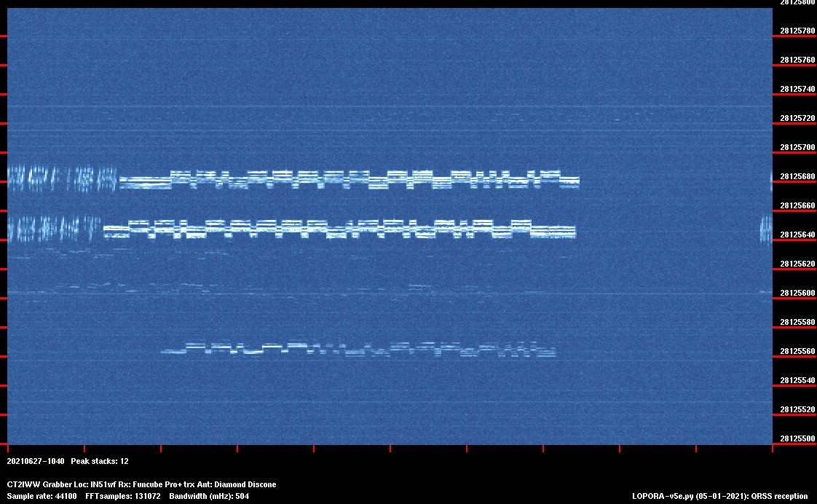Image resolution: width=817 pixels, height=504 pixels.
Task: Click the 28125720 frequency label
Action: tap(797, 118)
